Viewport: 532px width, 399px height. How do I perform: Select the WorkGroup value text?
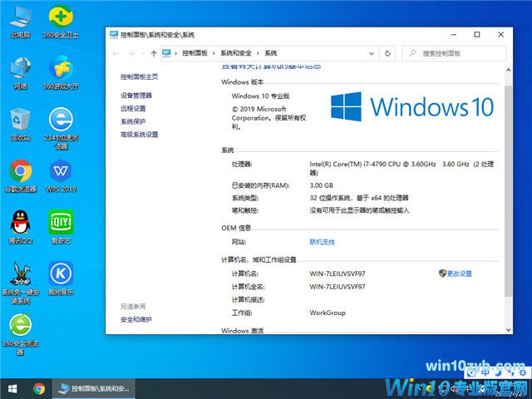point(328,313)
